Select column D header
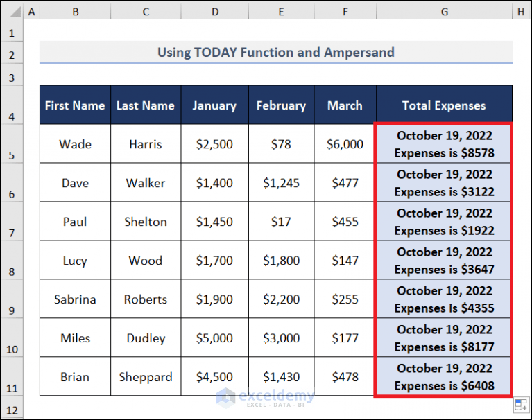 coord(215,12)
